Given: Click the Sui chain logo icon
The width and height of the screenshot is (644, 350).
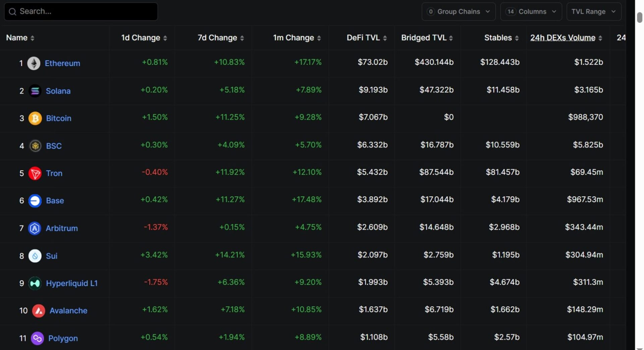Looking at the screenshot, I should 35,256.
